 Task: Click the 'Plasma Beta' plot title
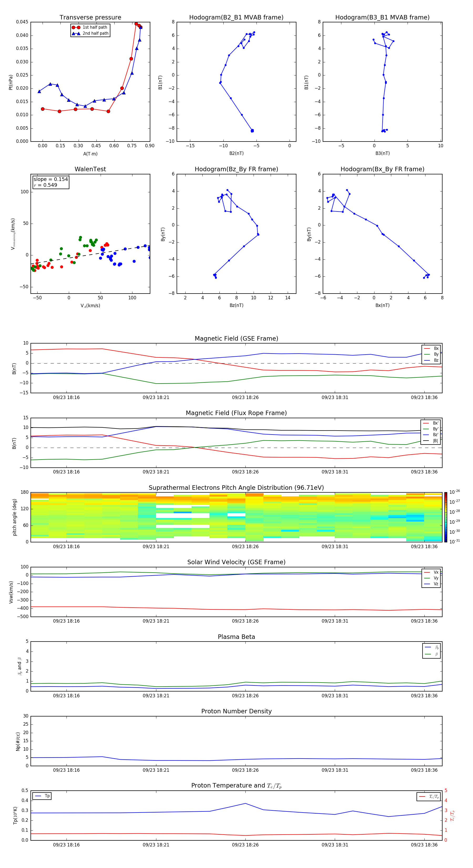coord(236,637)
